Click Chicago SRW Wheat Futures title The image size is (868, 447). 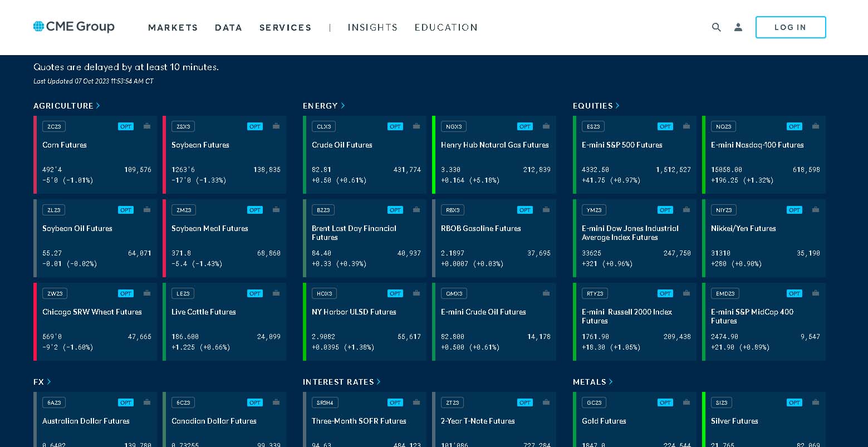click(x=92, y=312)
